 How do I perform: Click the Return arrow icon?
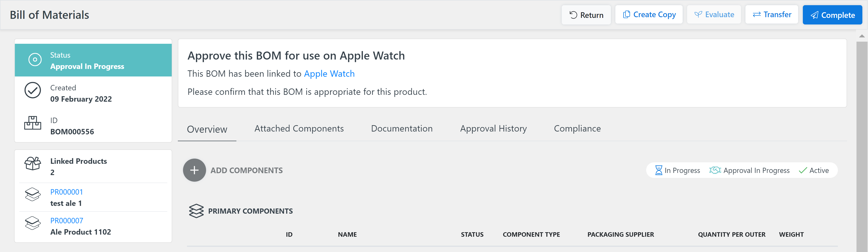click(x=573, y=15)
